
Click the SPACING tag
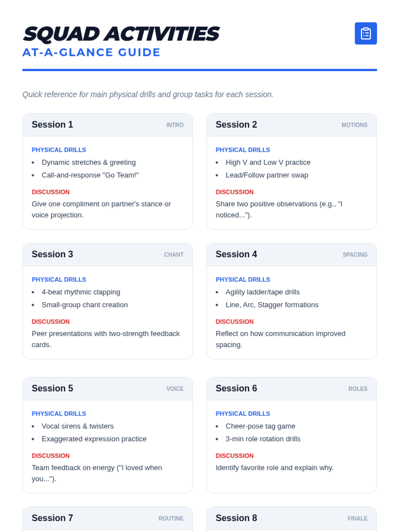pyautogui.click(x=355, y=255)
